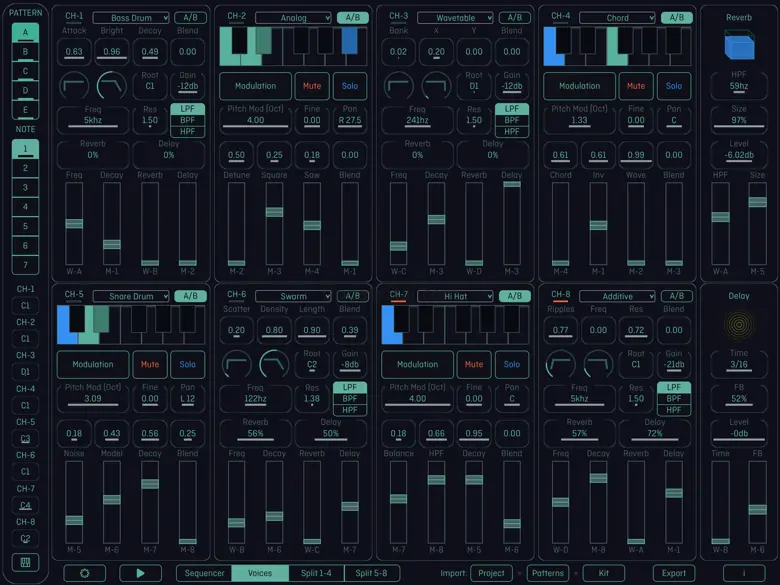The height and width of the screenshot is (585, 780).
Task: Click CH-1 second envelope shape knob
Action: tap(111, 86)
